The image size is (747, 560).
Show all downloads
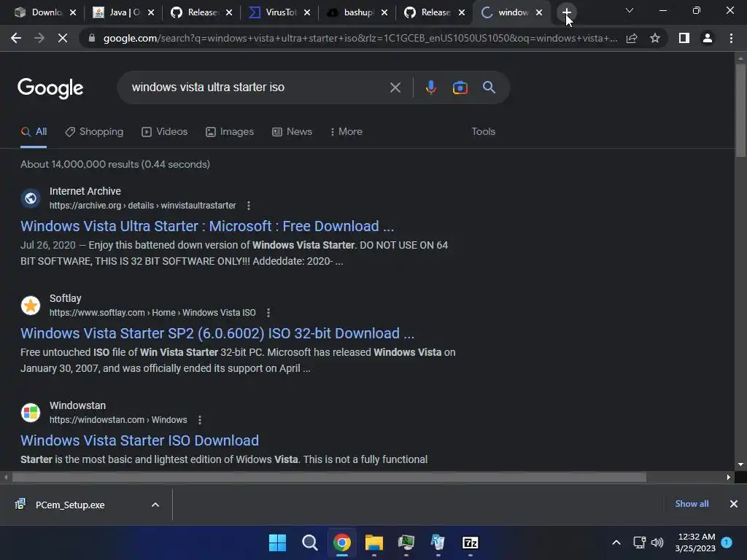click(x=692, y=504)
